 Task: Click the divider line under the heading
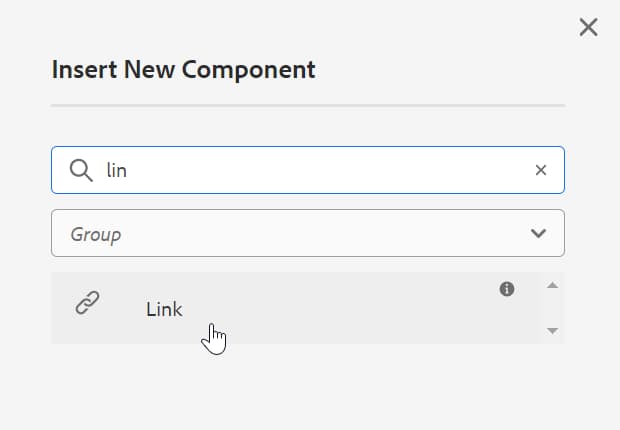tap(307, 105)
